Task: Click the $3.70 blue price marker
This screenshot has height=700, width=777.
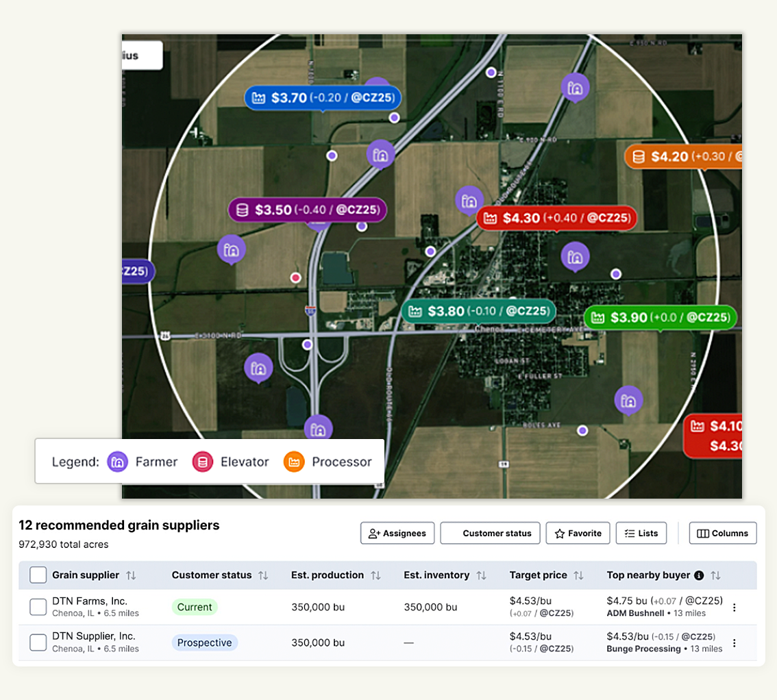Action: tap(323, 98)
